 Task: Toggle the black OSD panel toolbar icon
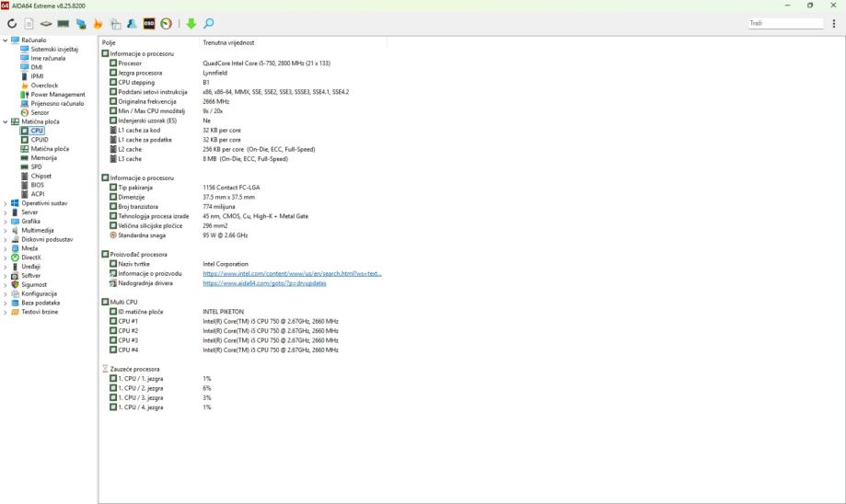coord(149,23)
